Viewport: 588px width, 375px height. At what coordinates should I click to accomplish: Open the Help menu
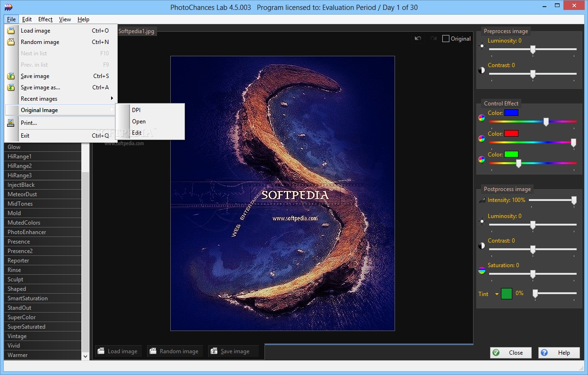(x=83, y=19)
